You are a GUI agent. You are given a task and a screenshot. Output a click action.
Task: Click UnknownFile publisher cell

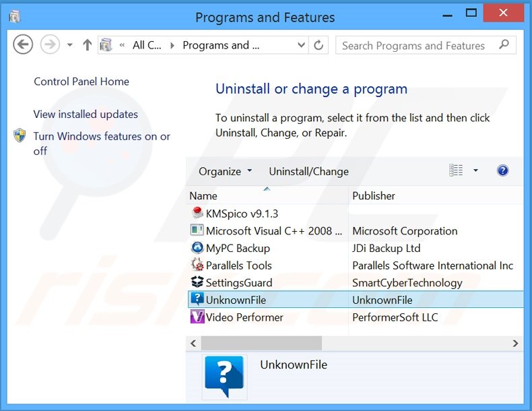[x=383, y=300]
